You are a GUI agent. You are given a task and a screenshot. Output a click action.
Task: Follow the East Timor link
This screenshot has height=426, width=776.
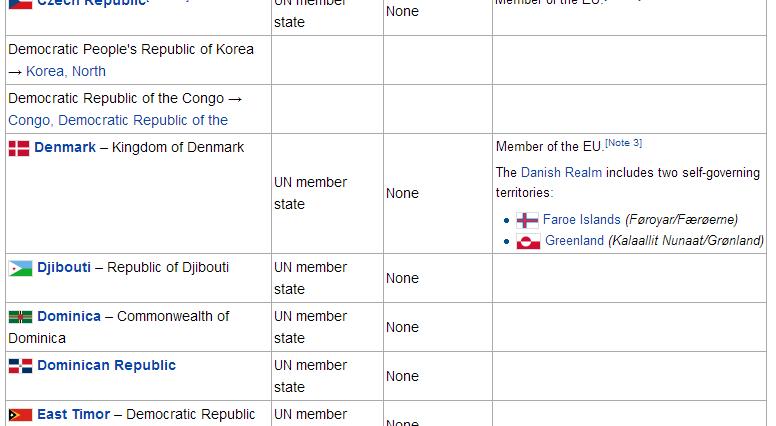click(x=74, y=414)
